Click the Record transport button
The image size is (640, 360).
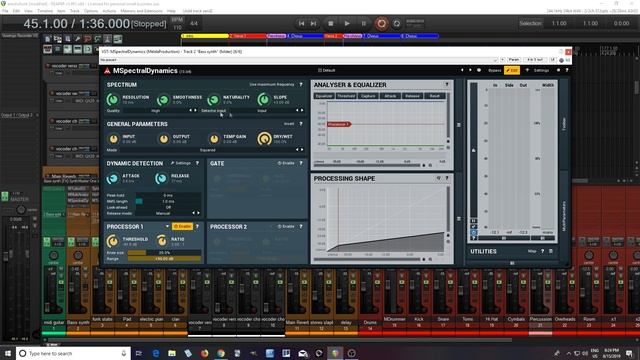(x=381, y=24)
